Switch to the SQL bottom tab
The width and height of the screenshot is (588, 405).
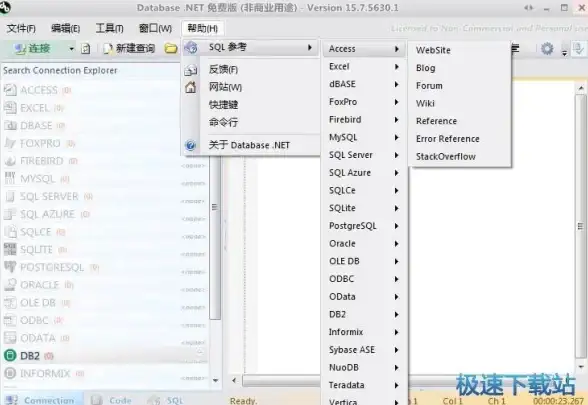pyautogui.click(x=165, y=400)
